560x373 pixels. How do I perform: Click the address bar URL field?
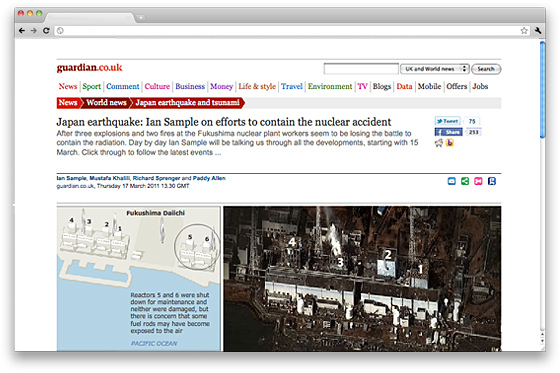(292, 31)
